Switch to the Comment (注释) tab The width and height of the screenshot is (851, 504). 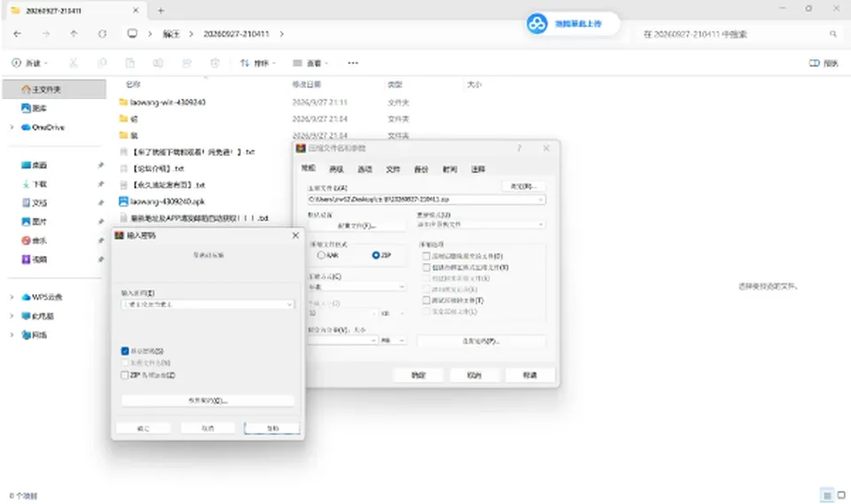[478, 169]
